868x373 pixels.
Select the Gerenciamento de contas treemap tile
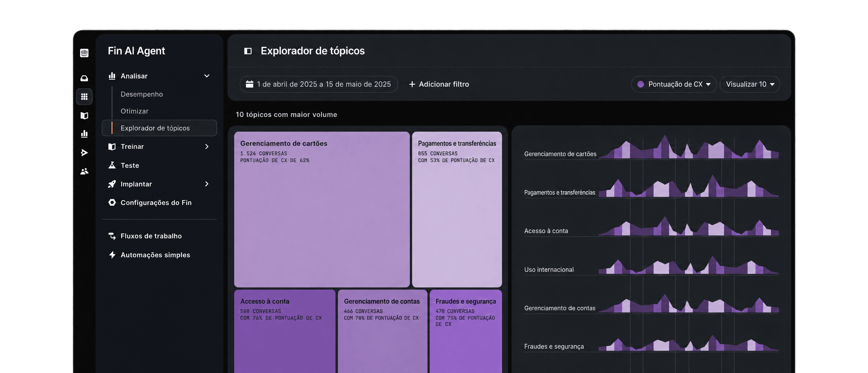(382, 331)
